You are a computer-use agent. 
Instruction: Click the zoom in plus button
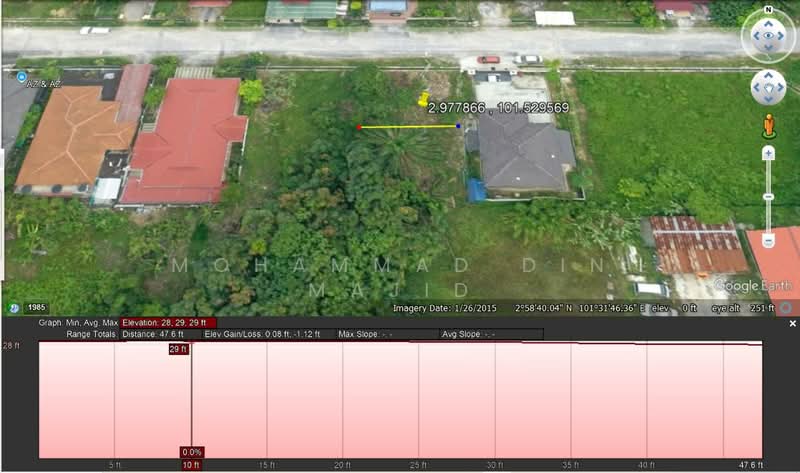[x=768, y=154]
